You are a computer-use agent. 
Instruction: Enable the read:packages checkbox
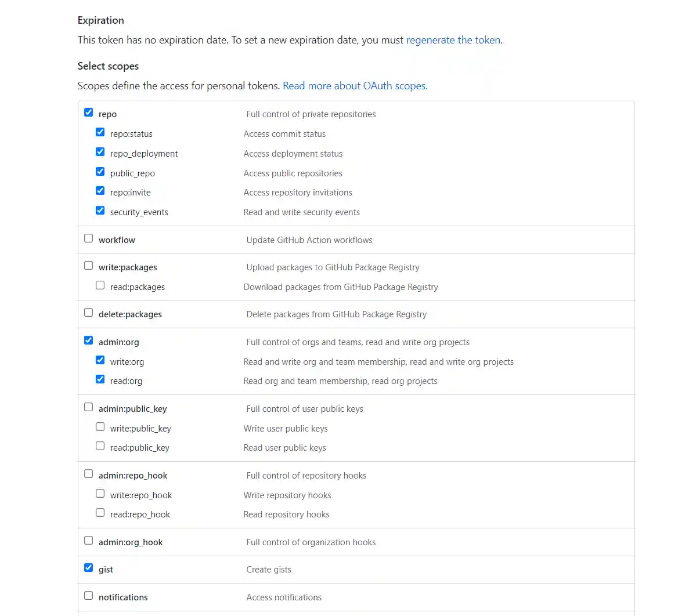tap(100, 285)
